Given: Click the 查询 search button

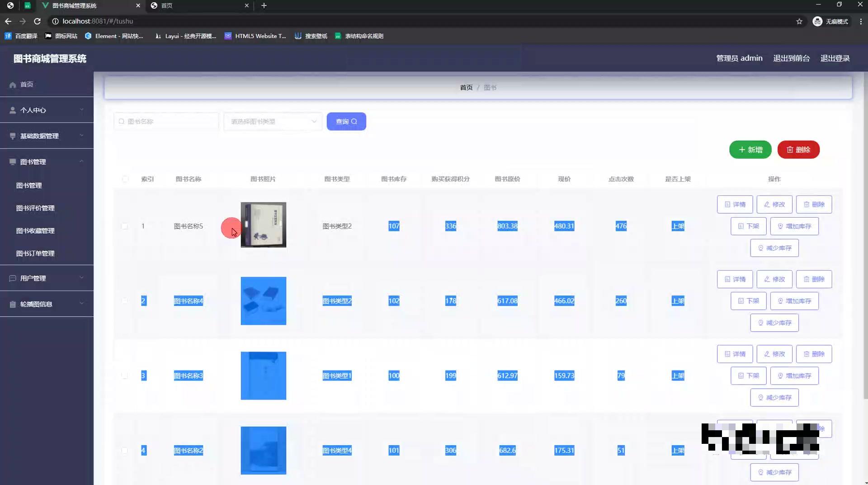Looking at the screenshot, I should (x=346, y=121).
